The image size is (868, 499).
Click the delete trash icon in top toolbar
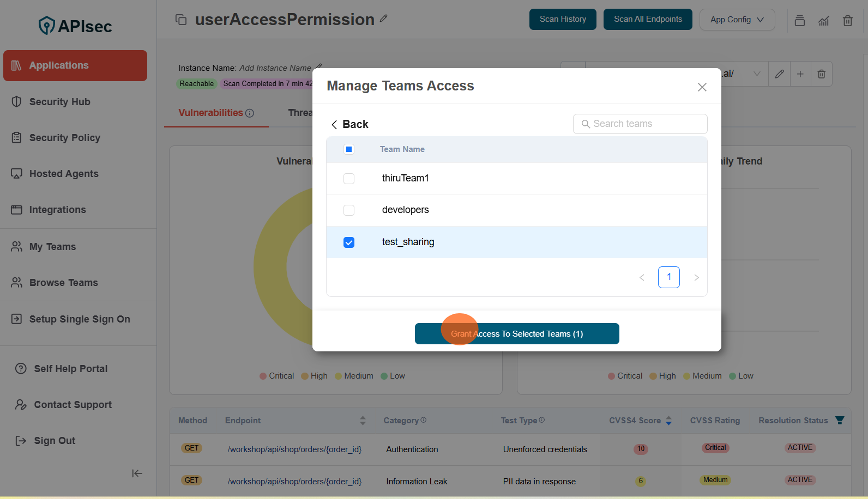847,21
